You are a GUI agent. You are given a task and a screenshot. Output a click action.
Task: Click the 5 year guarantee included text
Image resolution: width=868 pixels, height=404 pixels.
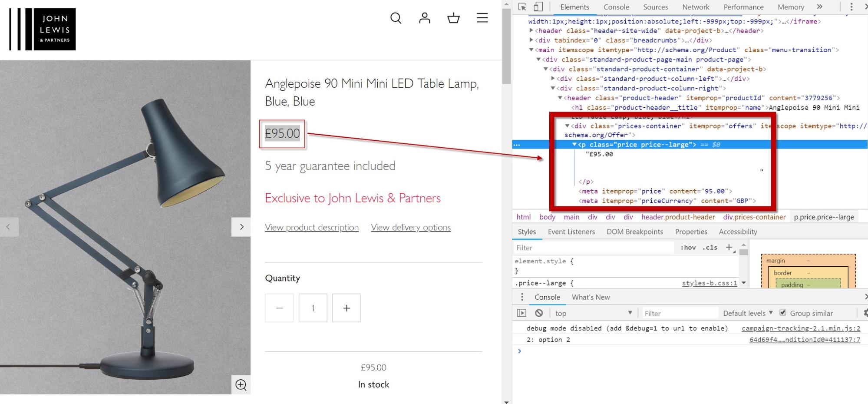(330, 166)
